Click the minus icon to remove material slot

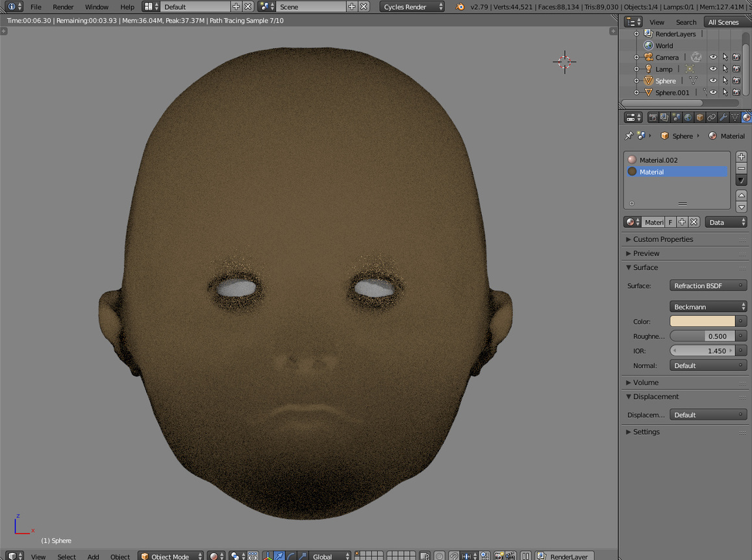point(741,169)
